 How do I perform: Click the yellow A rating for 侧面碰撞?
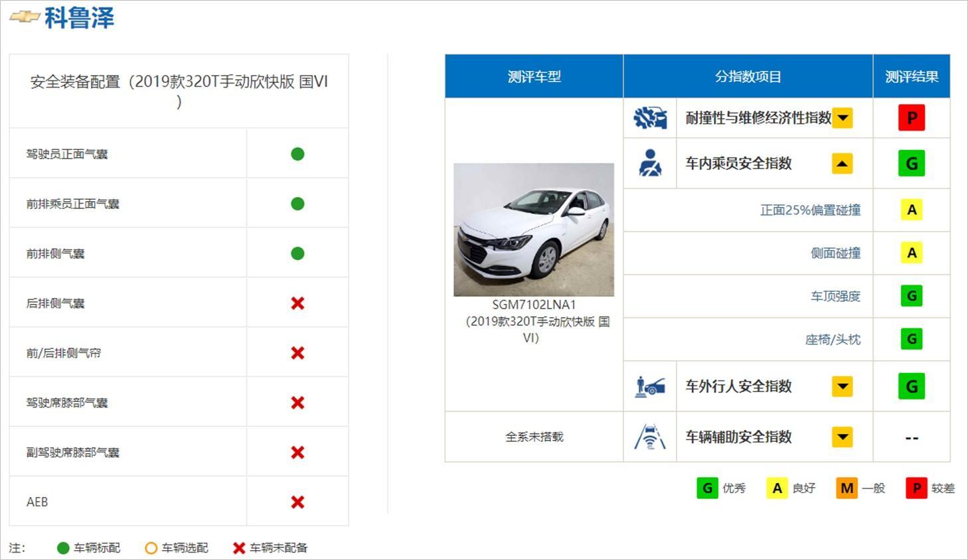pos(912,253)
